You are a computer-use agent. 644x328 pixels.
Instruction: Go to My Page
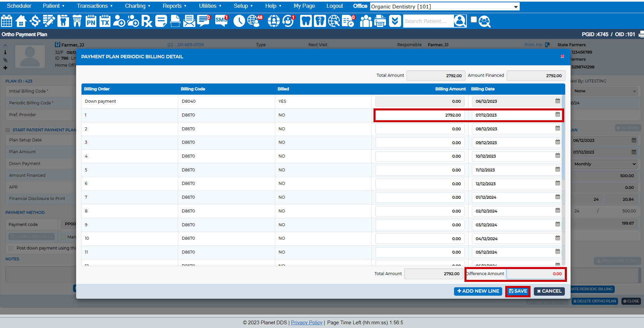pos(304,6)
